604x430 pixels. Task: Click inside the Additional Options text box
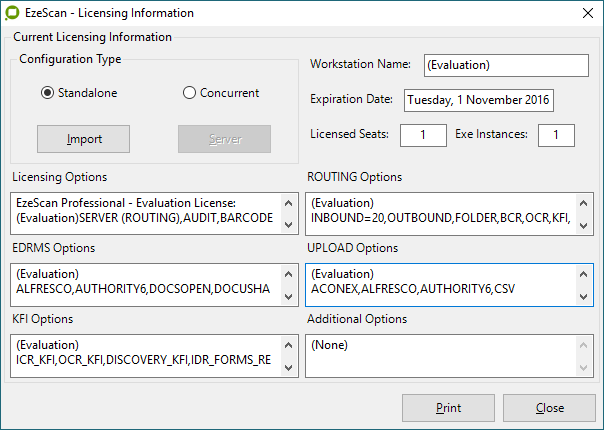[x=440, y=354]
